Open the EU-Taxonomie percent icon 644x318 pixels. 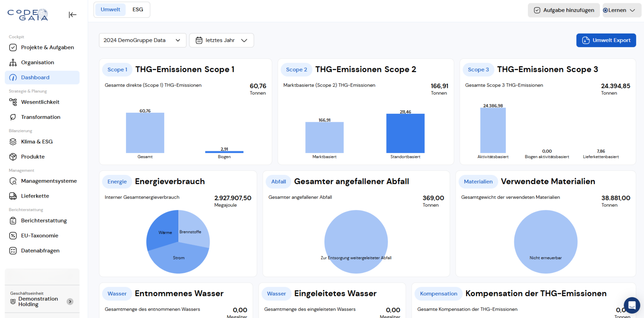[x=13, y=235]
